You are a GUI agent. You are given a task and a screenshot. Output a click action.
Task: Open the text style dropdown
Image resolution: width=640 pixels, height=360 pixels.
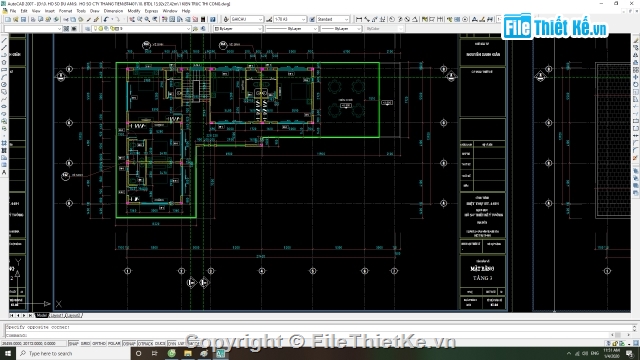coord(247,19)
